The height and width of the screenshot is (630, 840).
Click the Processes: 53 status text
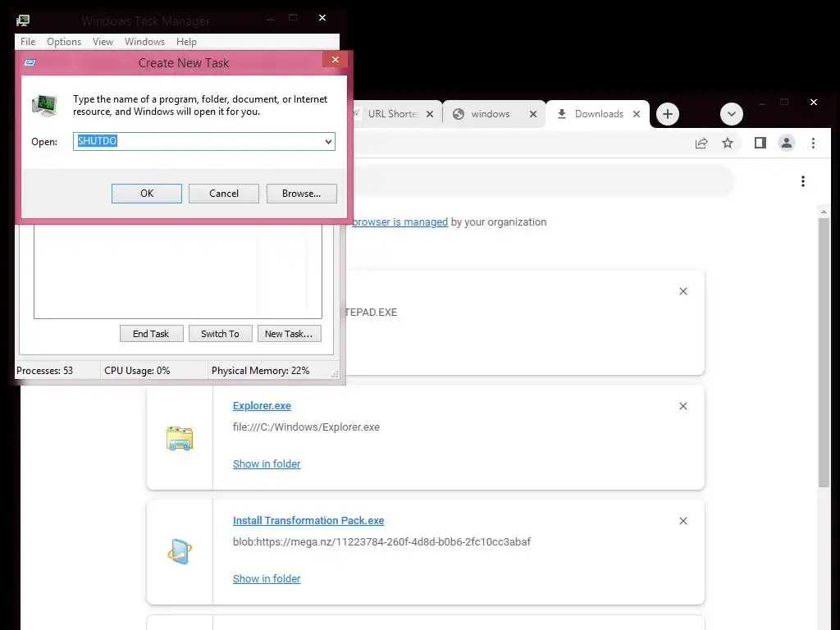[x=44, y=371]
